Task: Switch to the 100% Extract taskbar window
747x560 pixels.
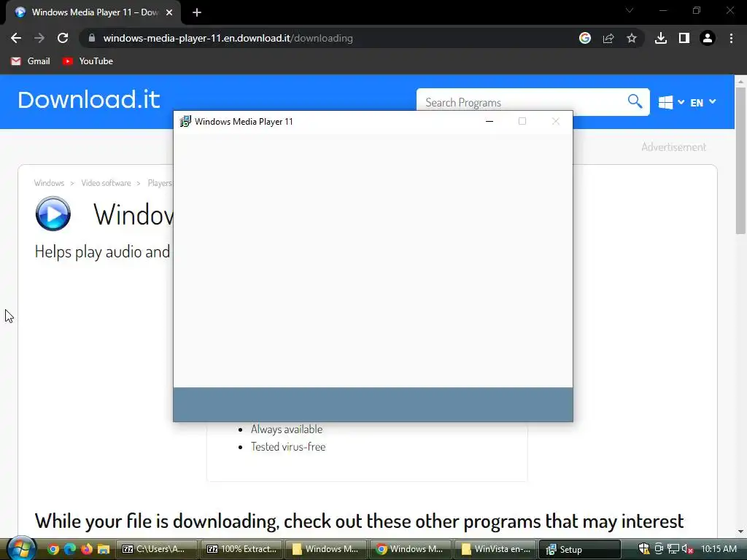Action: [x=241, y=549]
